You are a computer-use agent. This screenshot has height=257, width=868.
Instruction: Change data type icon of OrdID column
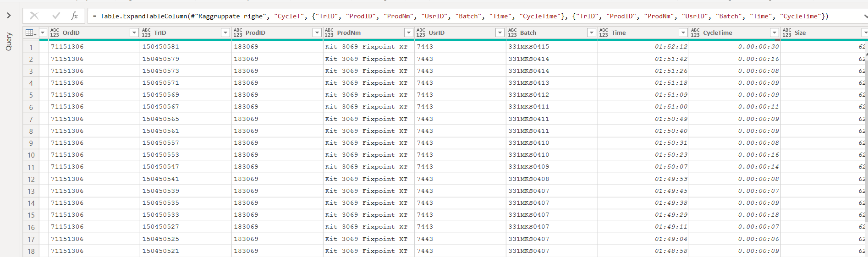click(55, 33)
